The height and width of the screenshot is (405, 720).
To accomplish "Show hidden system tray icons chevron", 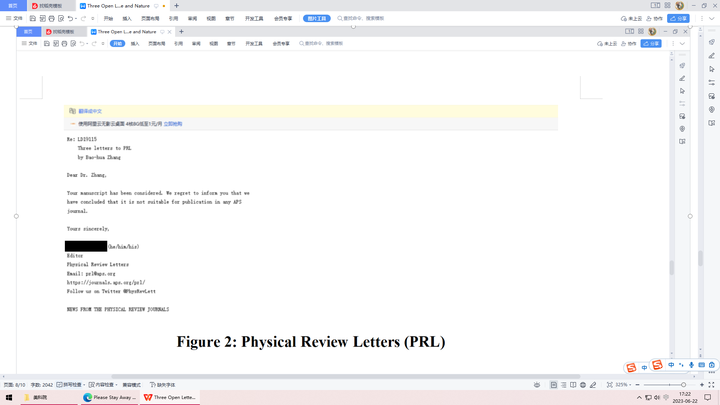I will click(x=639, y=398).
